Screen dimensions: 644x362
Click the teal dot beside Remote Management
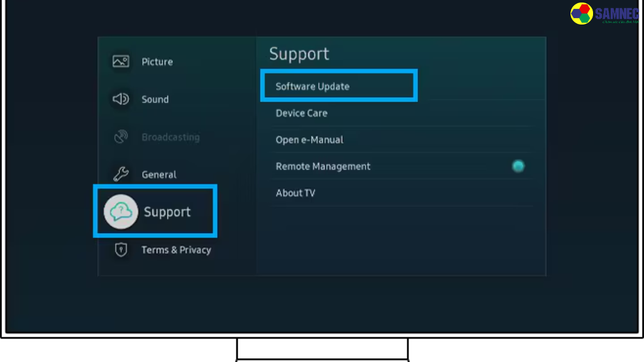pyautogui.click(x=518, y=167)
